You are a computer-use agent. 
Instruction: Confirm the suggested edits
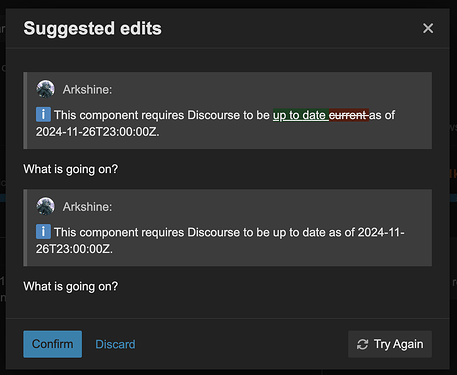click(53, 344)
